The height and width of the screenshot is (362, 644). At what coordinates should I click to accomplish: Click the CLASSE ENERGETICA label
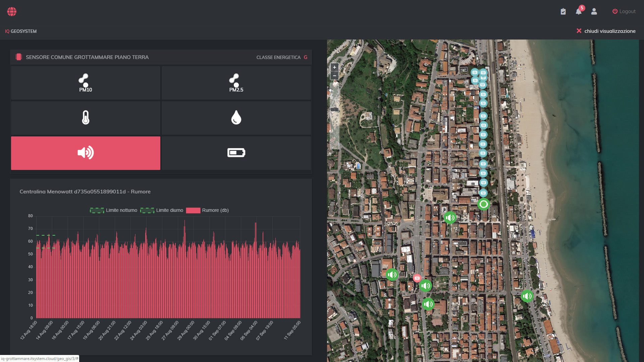click(278, 57)
